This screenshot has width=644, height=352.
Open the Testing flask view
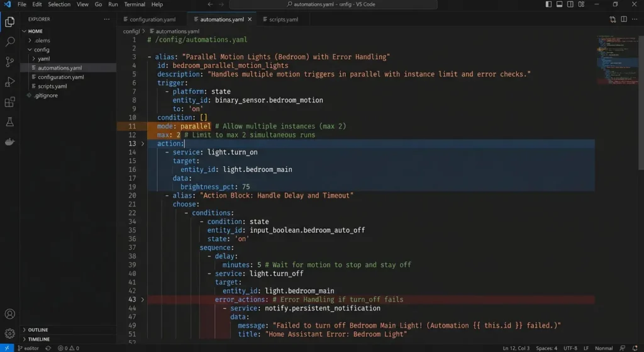click(x=9, y=122)
